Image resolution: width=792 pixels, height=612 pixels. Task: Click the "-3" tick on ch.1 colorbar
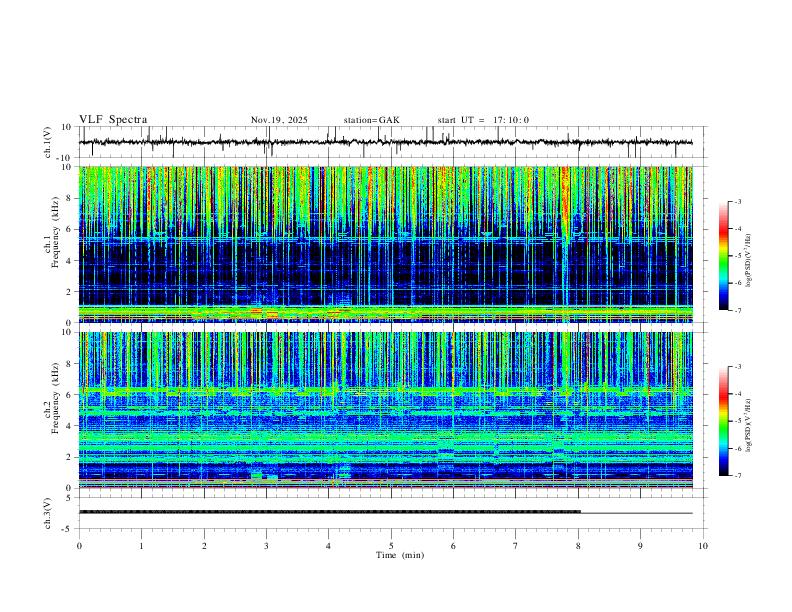click(x=738, y=201)
